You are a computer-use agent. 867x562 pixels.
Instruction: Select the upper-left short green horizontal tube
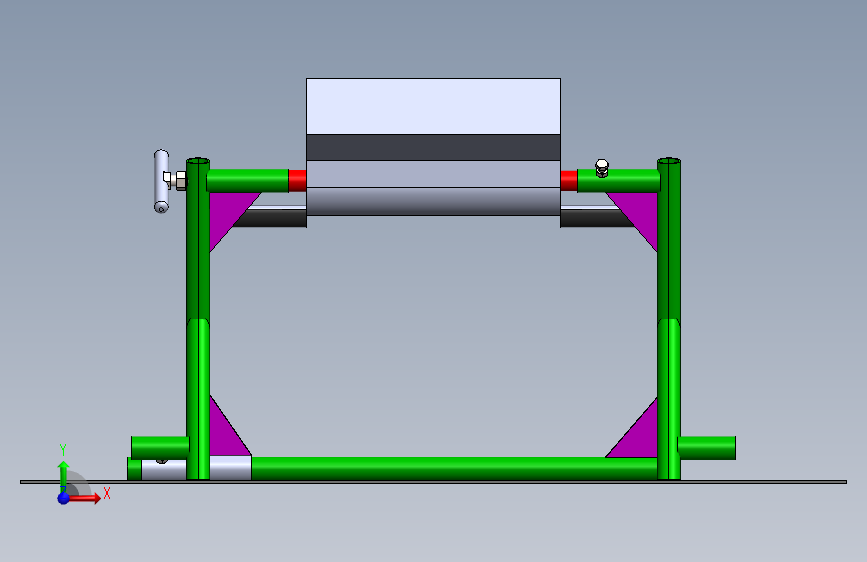pos(248,181)
